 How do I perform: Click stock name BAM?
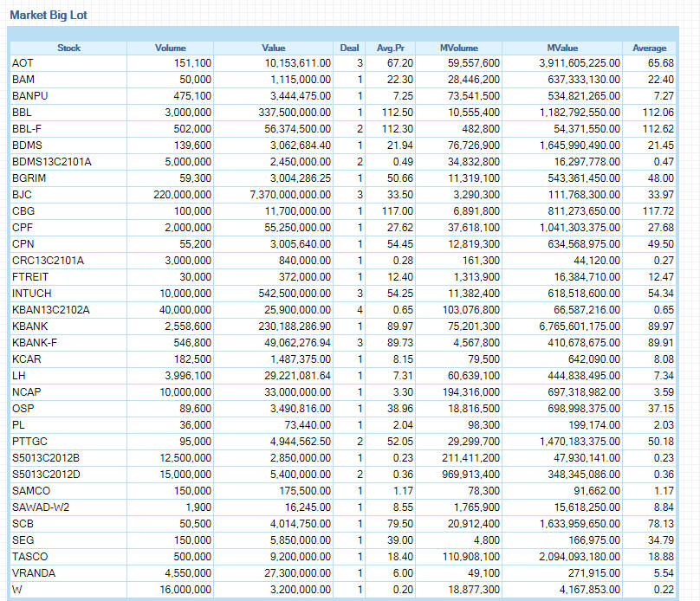pos(23,80)
